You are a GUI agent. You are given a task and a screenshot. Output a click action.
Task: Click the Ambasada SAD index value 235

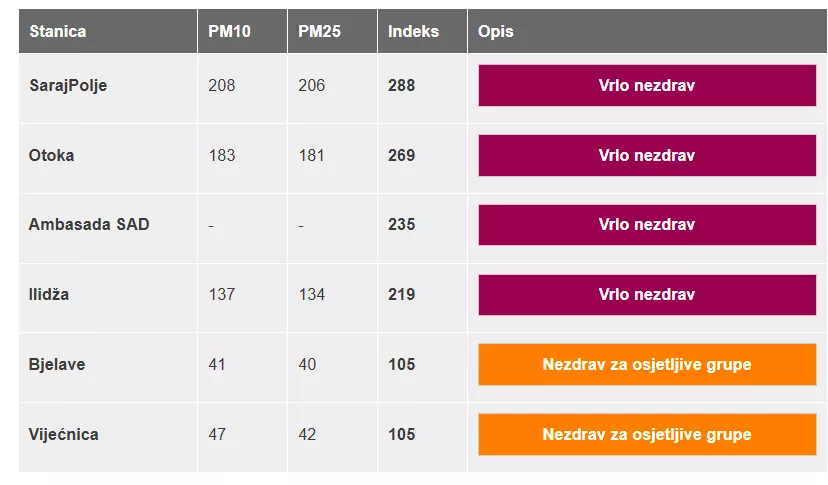[401, 225]
